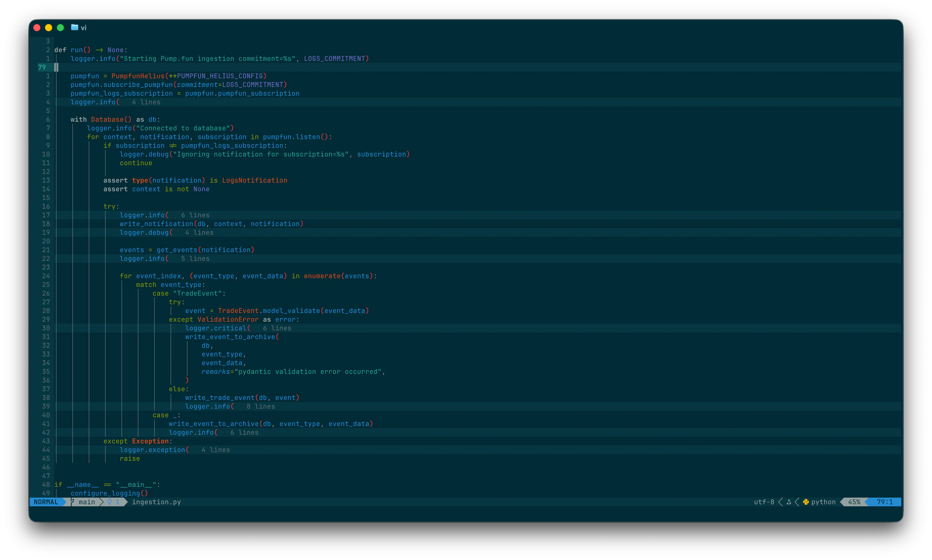Click the current line number 79 in gutter

(x=42, y=67)
